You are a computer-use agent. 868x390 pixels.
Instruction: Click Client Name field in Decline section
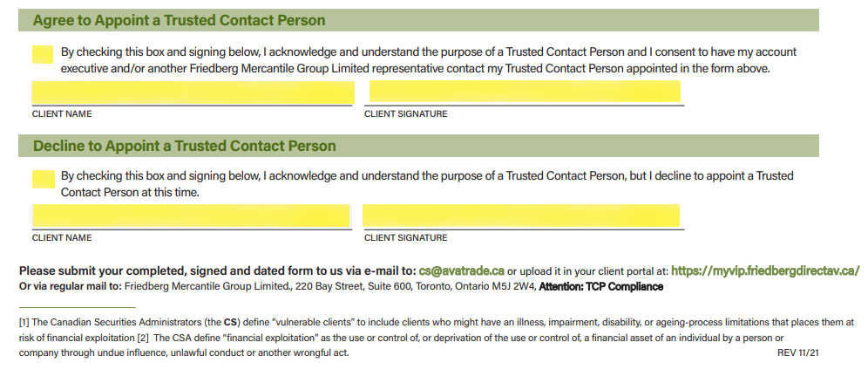click(x=191, y=216)
